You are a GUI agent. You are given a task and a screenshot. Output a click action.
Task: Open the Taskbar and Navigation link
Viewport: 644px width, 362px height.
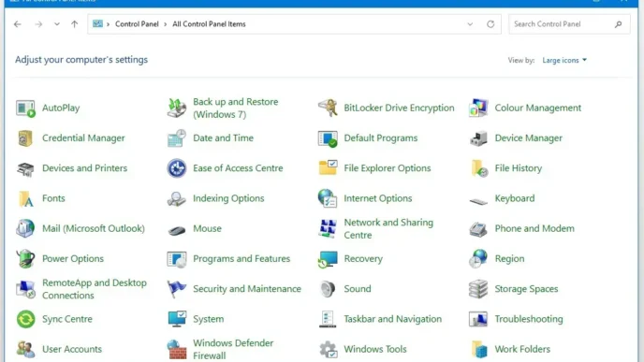pos(392,319)
